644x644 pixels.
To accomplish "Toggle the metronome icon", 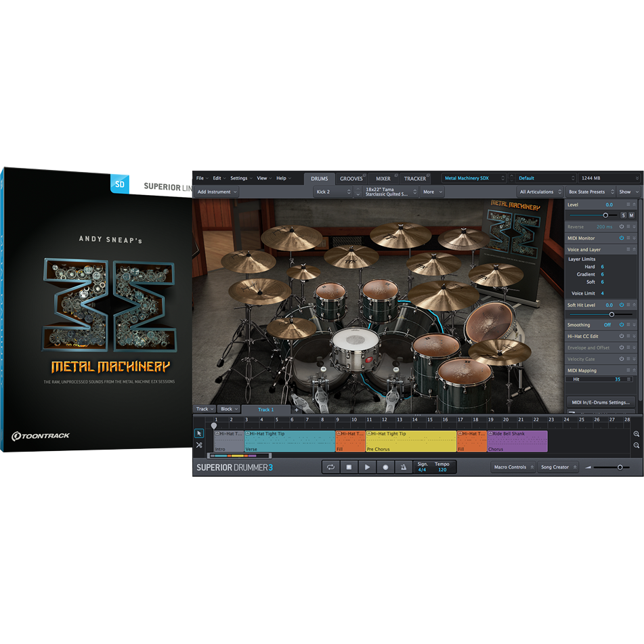I will pyautogui.click(x=404, y=467).
